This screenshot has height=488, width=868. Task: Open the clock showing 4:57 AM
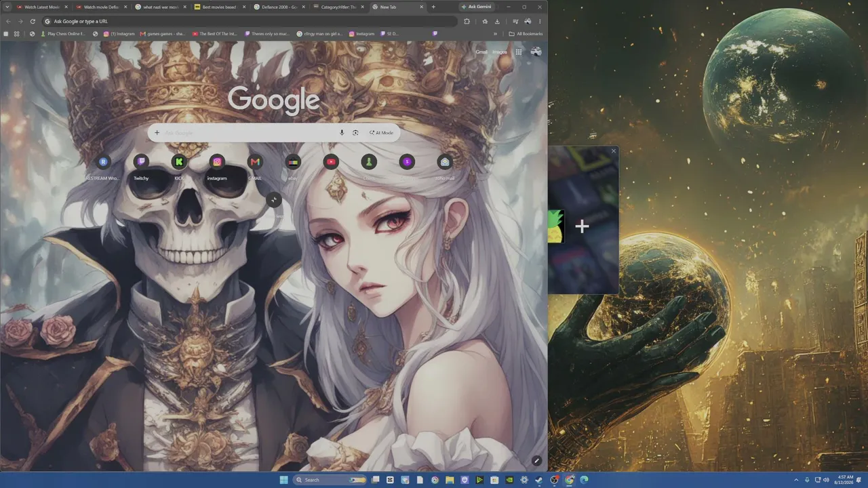[x=845, y=480]
